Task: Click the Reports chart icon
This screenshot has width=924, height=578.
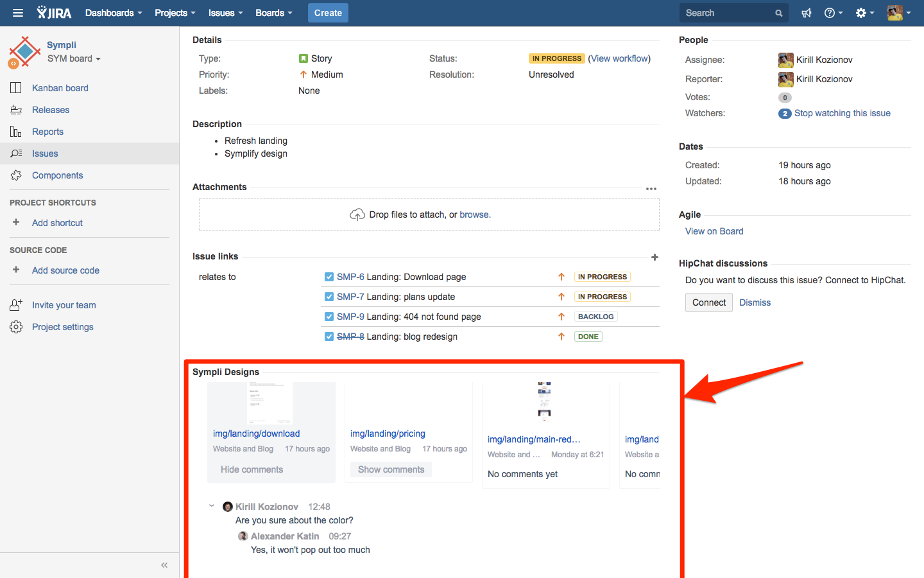Action: pos(16,132)
